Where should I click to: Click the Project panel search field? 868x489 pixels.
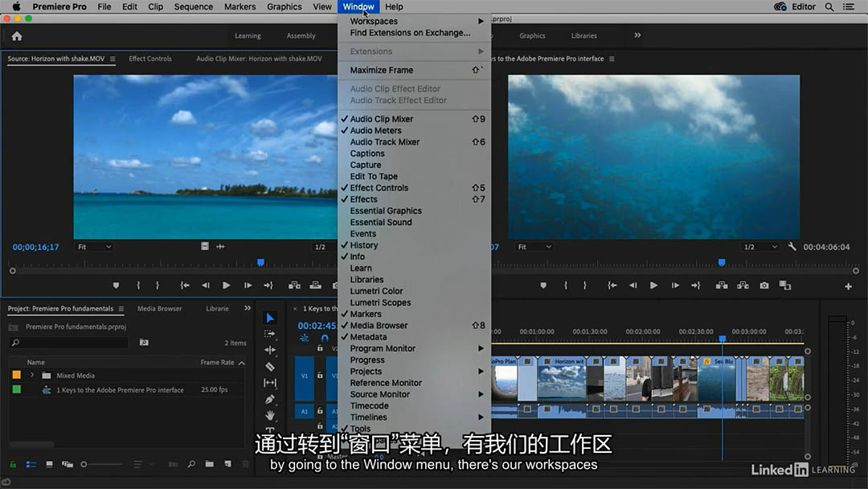click(69, 343)
